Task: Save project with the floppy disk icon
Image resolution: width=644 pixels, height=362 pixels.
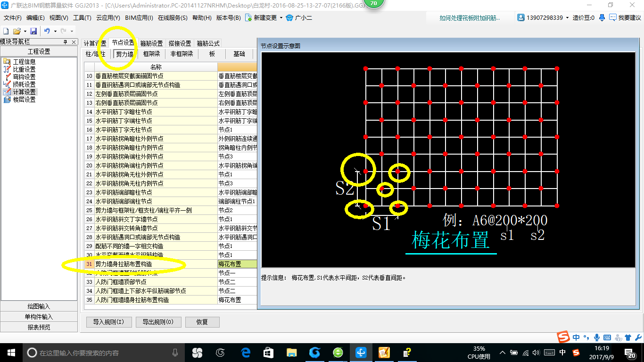Action: (33, 31)
